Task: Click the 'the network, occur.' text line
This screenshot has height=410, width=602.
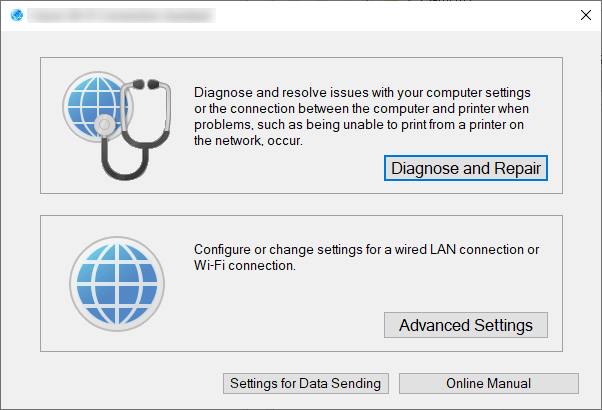Action: coord(247,142)
